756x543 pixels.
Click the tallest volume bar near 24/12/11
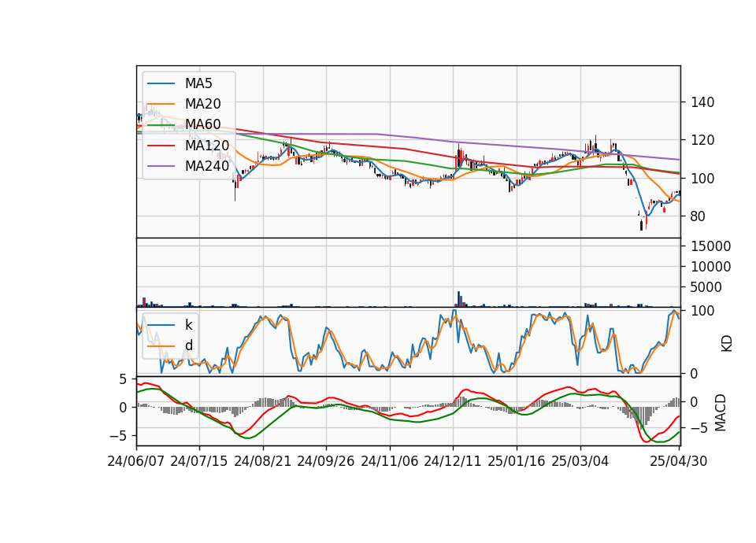click(459, 299)
